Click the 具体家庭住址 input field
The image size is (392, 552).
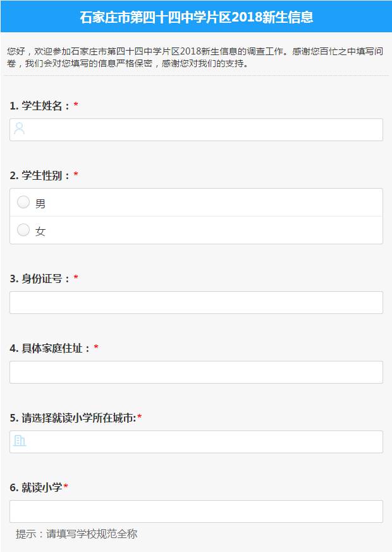pos(196,372)
